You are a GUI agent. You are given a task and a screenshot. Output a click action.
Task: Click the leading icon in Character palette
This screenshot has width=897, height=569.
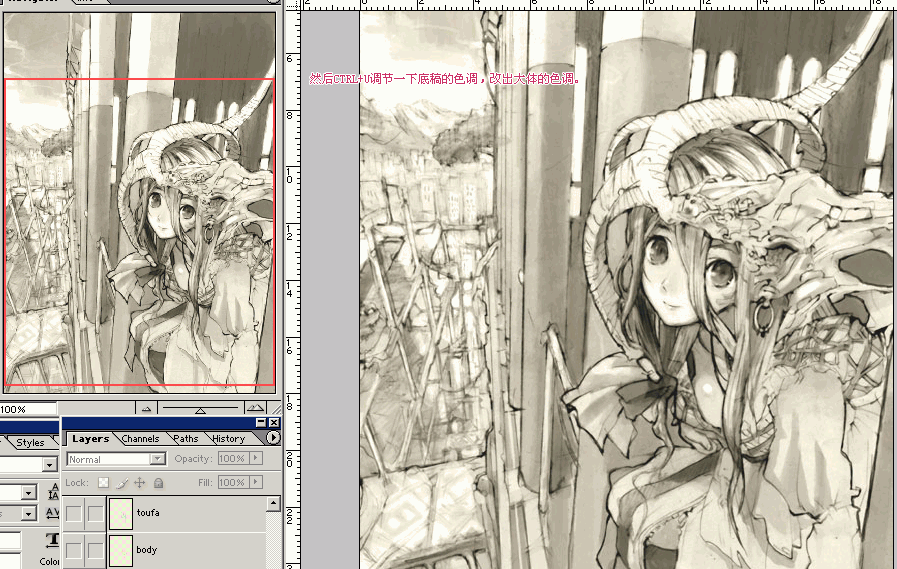pyautogui.click(x=53, y=491)
